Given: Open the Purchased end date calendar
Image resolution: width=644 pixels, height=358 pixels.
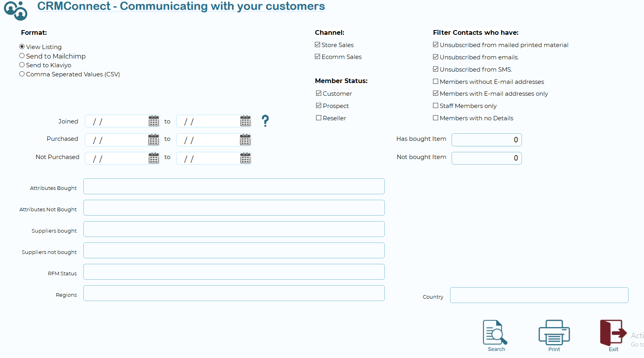Looking at the screenshot, I should click(245, 140).
